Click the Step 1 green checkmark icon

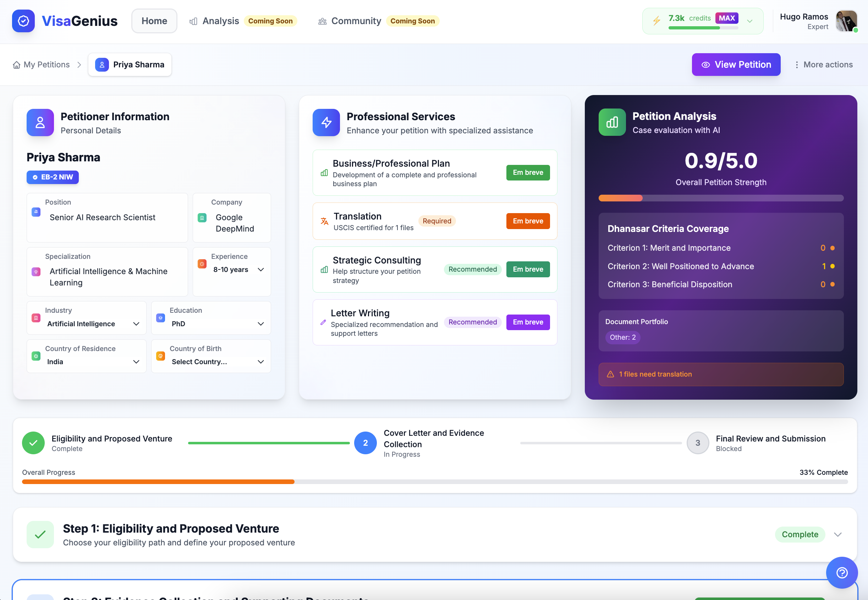coord(40,535)
